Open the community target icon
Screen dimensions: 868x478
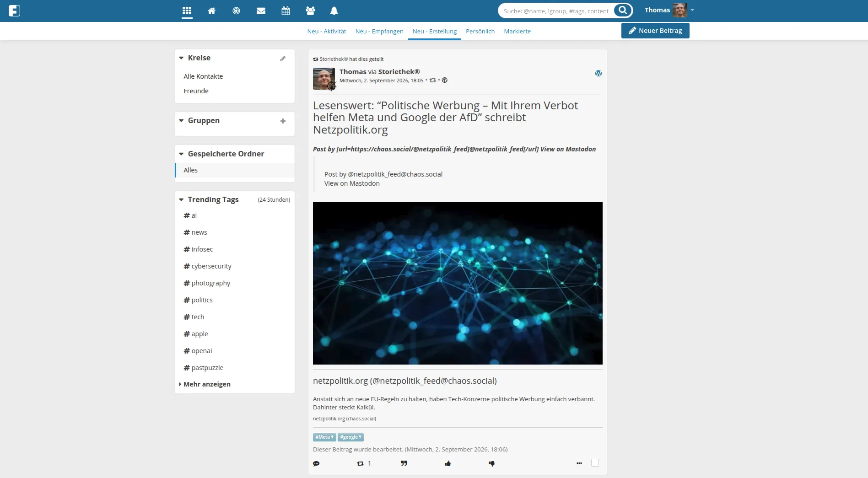click(236, 11)
